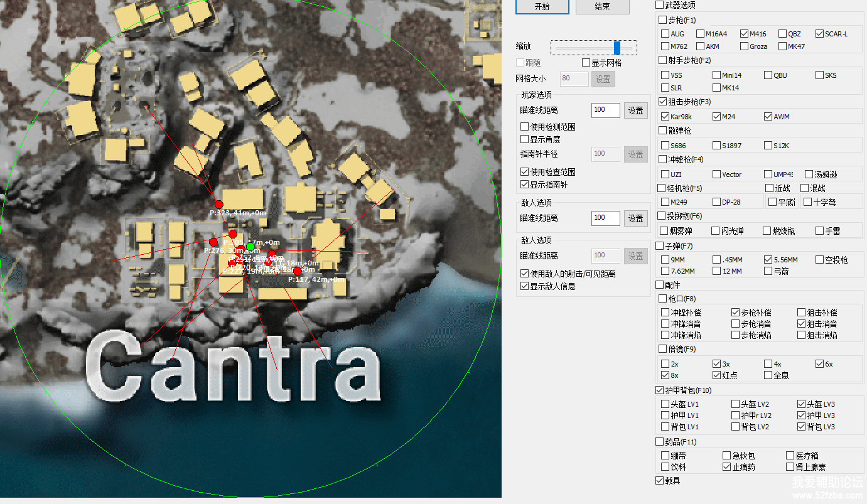Uncheck the AWM checkbox
The height and width of the screenshot is (504, 867).
coord(768,117)
